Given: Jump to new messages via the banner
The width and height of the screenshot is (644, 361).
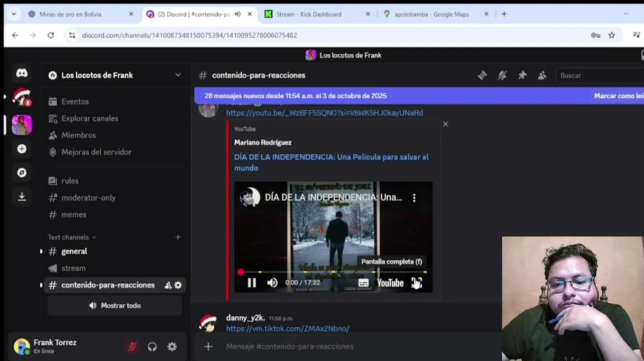Looking at the screenshot, I should coord(295,96).
